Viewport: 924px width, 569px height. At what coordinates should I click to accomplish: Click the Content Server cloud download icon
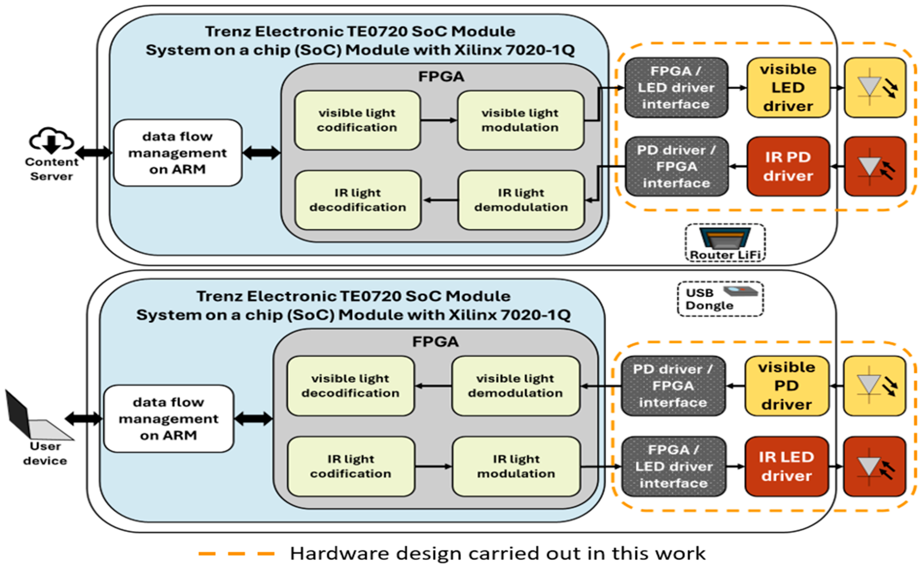[52, 141]
